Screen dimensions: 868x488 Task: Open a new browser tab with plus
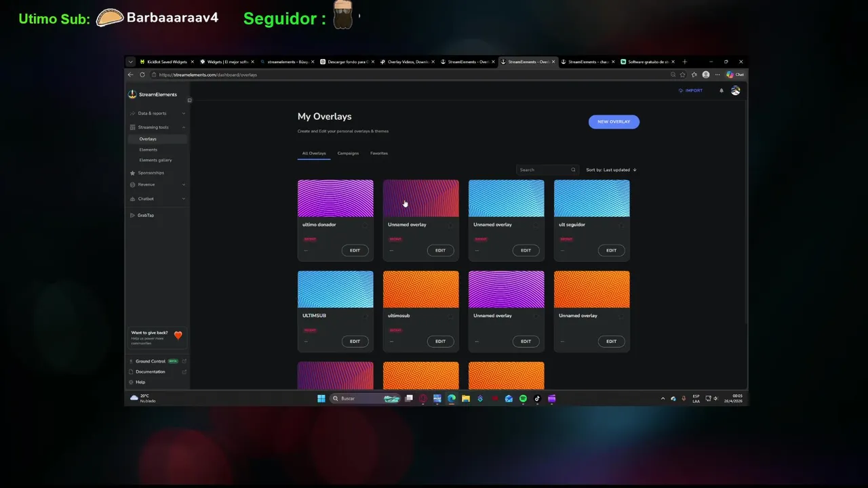click(x=684, y=62)
